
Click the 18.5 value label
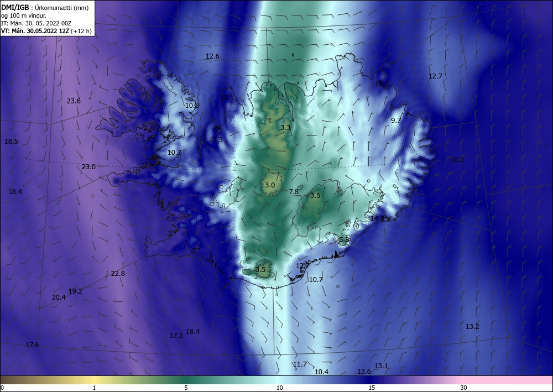pos(11,142)
